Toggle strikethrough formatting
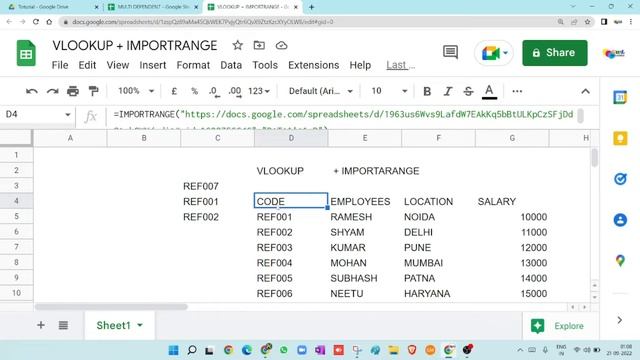 pos(468,91)
